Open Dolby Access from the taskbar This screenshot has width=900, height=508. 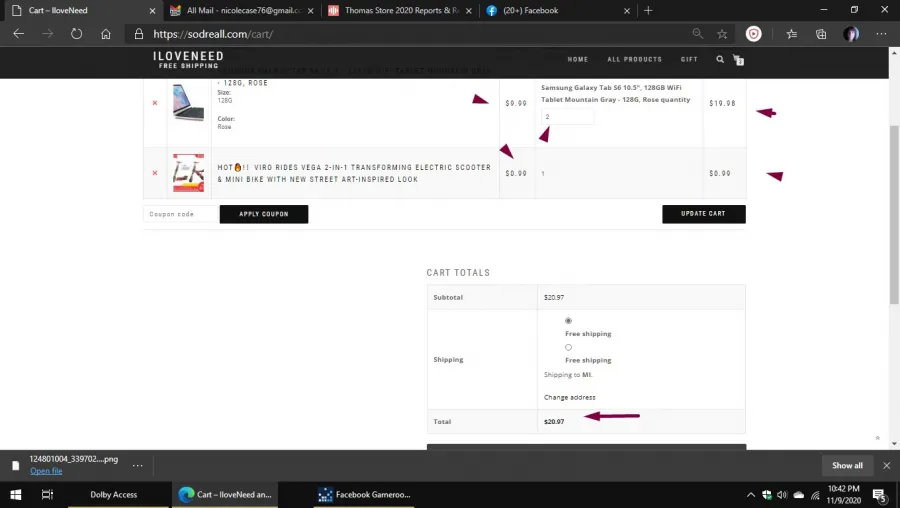pyautogui.click(x=113, y=494)
